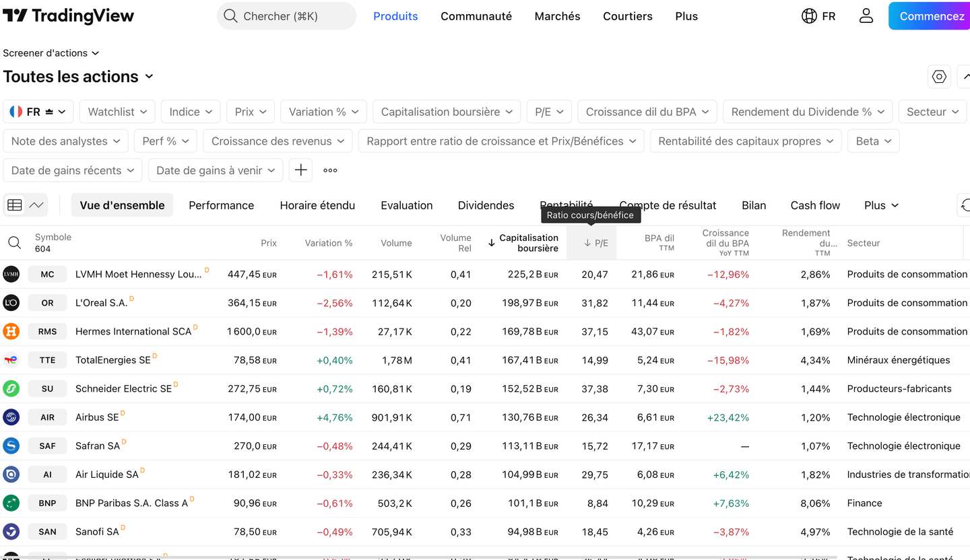Click the Sanofi company logo

(x=11, y=532)
